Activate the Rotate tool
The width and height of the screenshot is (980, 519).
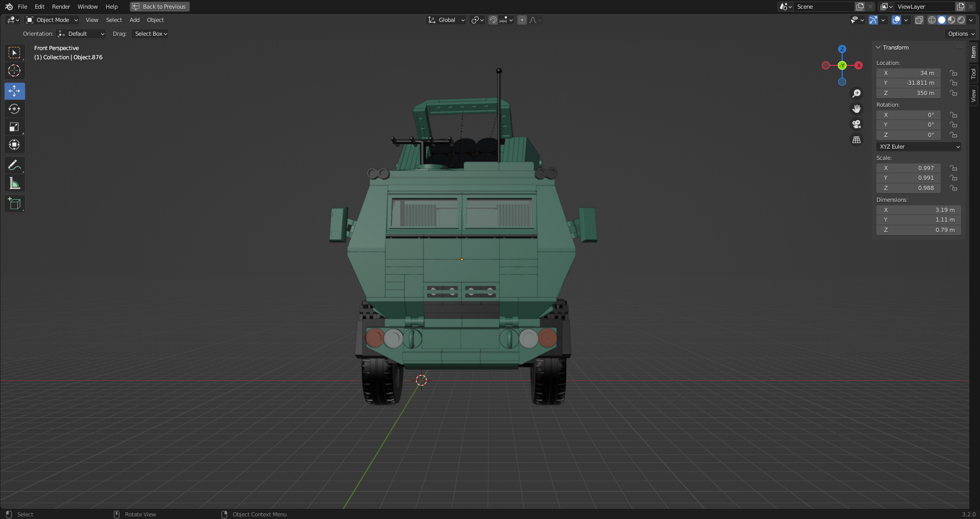tap(14, 109)
